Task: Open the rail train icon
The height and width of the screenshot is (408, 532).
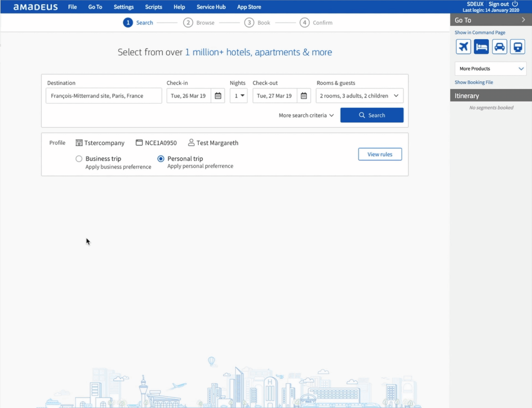Action: (517, 47)
